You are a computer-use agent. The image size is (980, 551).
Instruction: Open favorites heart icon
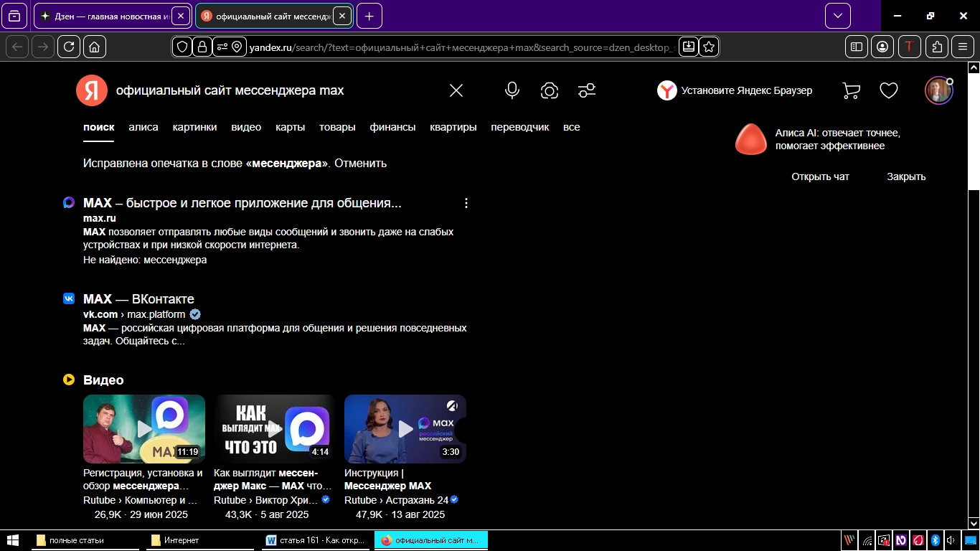coord(889,90)
